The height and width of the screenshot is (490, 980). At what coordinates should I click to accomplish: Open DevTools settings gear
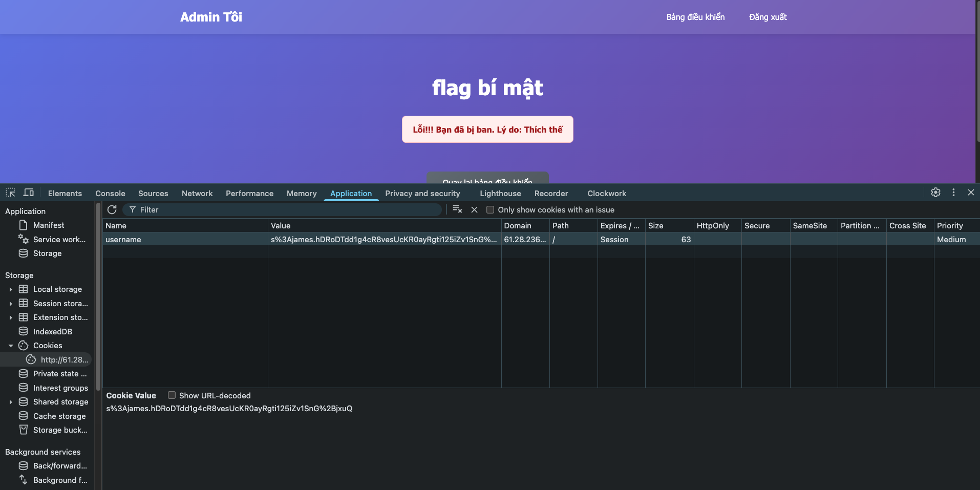pyautogui.click(x=935, y=193)
